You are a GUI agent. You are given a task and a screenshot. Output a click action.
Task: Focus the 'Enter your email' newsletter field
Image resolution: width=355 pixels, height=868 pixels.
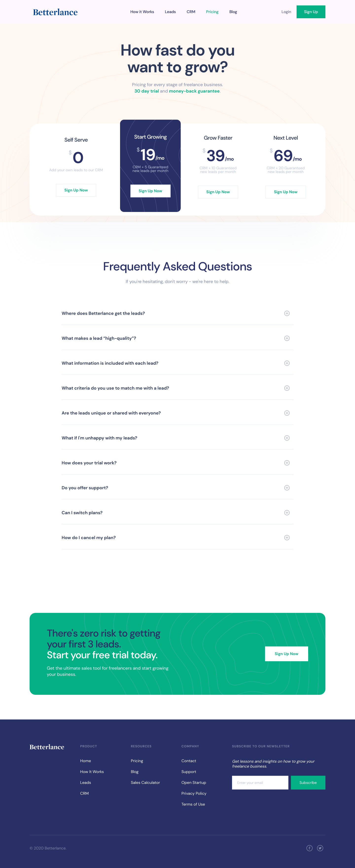[x=260, y=782]
